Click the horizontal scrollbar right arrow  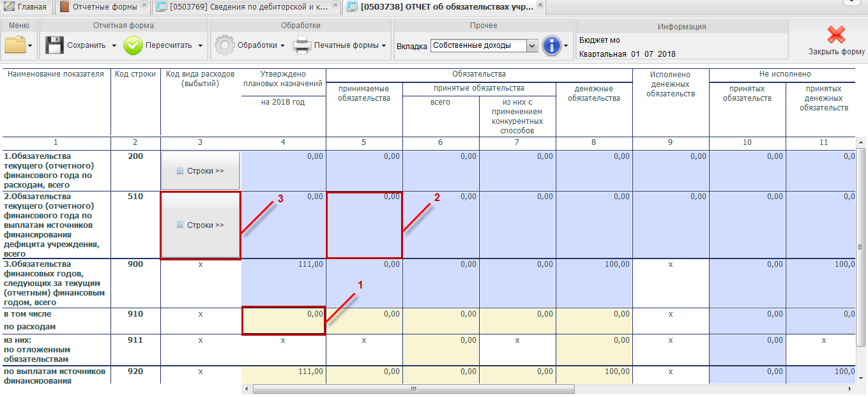[x=850, y=389]
